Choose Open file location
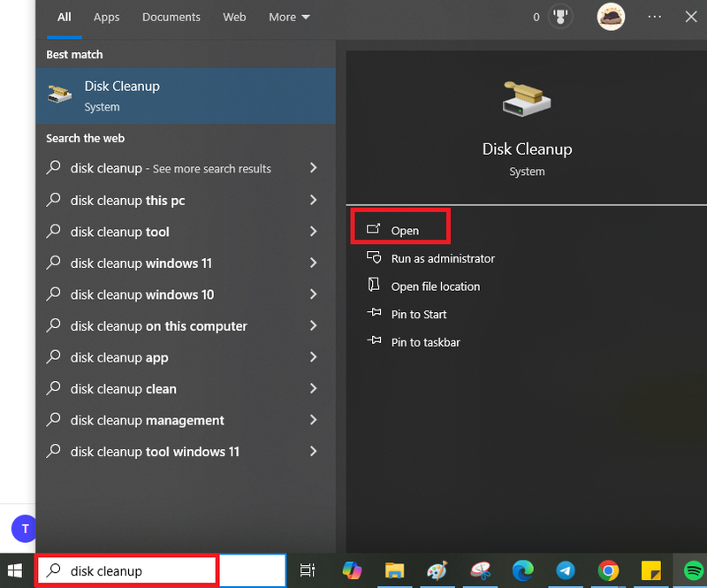 click(424, 286)
